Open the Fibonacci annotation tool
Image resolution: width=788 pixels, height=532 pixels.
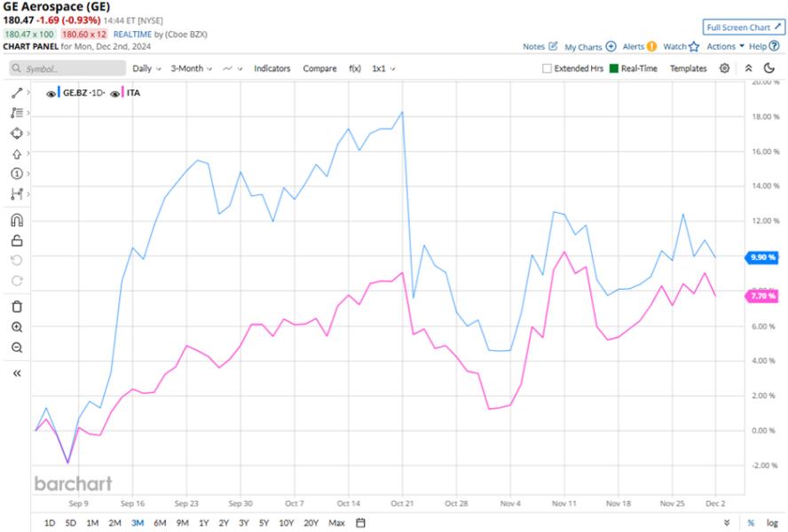[17, 113]
